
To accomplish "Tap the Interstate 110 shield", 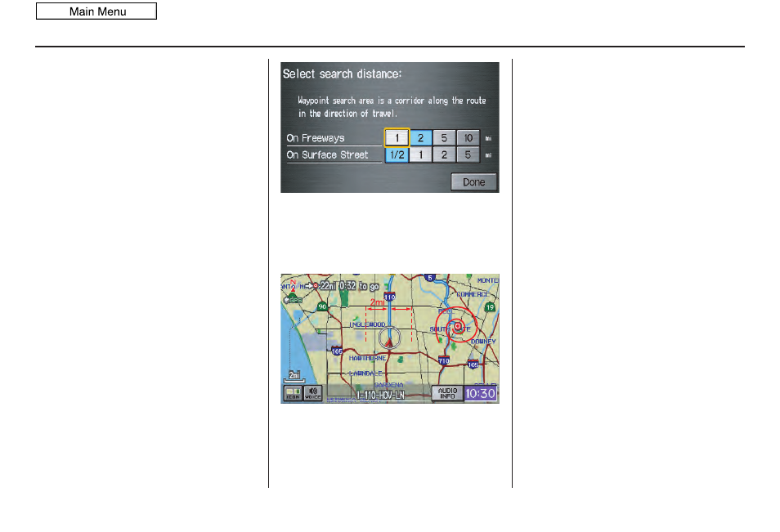I will click(x=389, y=297).
